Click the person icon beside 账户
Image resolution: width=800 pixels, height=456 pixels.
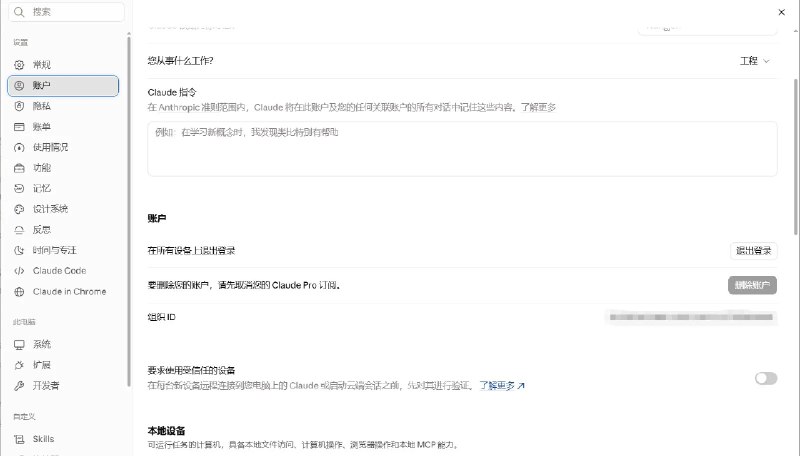coord(19,86)
